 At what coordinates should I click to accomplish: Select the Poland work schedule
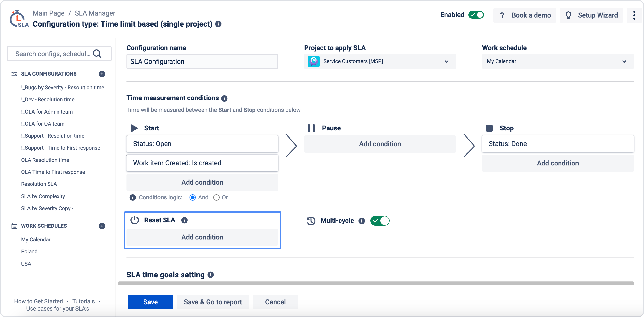click(x=29, y=252)
